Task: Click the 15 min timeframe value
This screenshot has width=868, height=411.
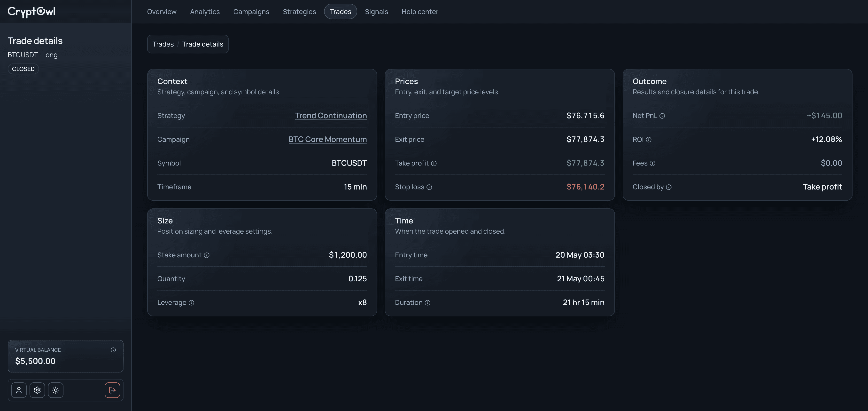Action: click(355, 187)
